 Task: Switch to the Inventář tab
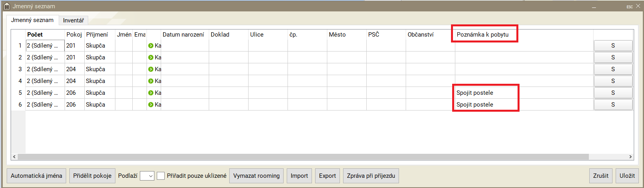point(73,20)
